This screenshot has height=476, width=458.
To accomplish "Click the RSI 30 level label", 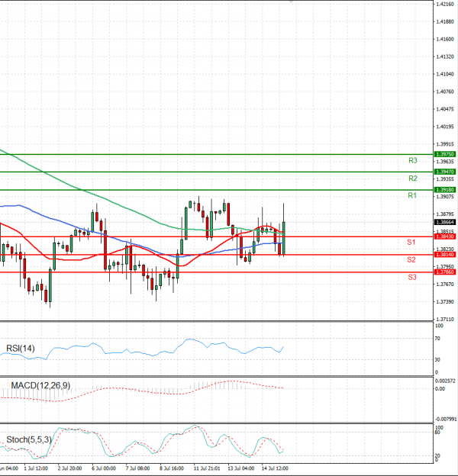I will 437,360.
